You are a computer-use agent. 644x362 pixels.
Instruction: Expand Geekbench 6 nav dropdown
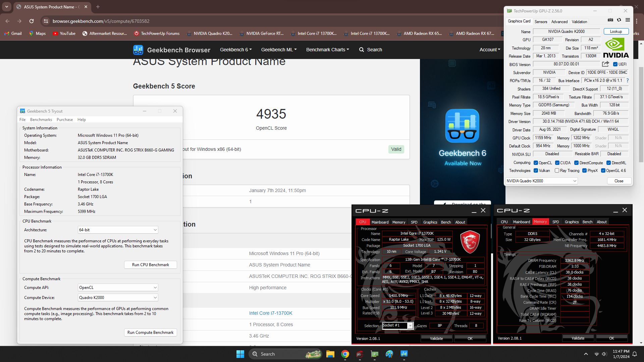(x=235, y=50)
